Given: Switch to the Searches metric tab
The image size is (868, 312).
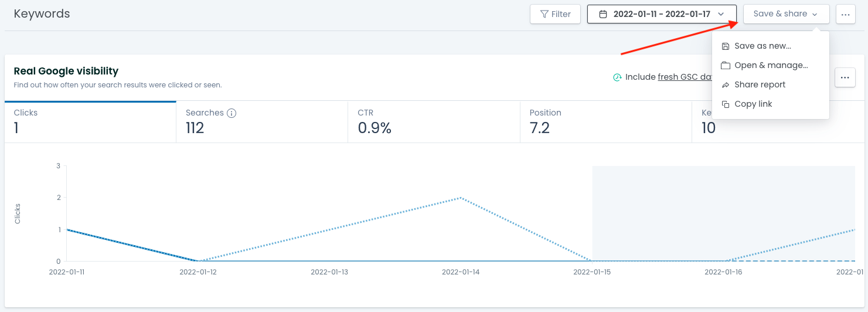Looking at the screenshot, I should [261, 121].
